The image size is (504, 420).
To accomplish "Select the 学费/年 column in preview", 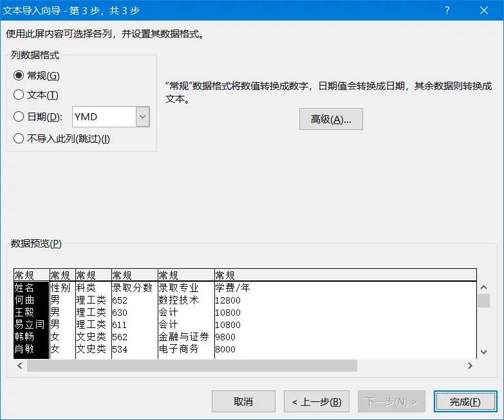I will click(232, 288).
